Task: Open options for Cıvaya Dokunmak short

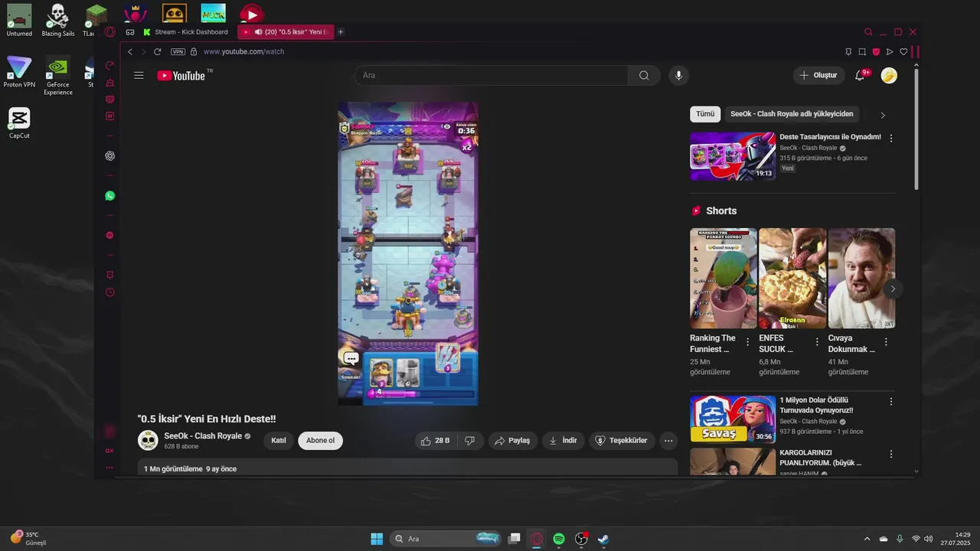Action: pos(886,342)
